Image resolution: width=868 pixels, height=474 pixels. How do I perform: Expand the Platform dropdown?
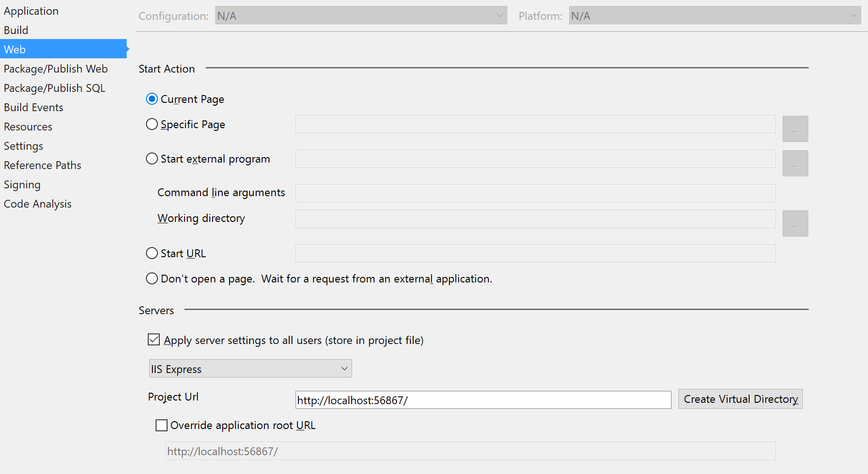coord(714,16)
